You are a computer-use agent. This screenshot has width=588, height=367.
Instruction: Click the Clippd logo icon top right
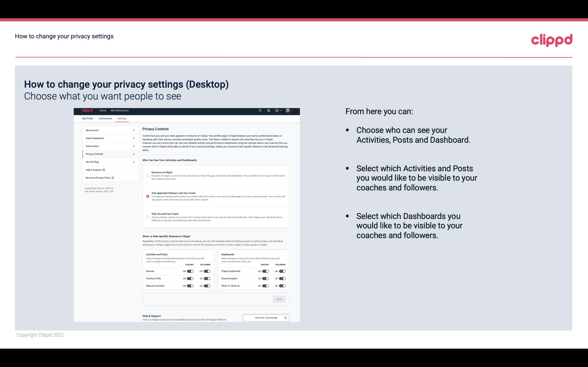click(x=552, y=40)
